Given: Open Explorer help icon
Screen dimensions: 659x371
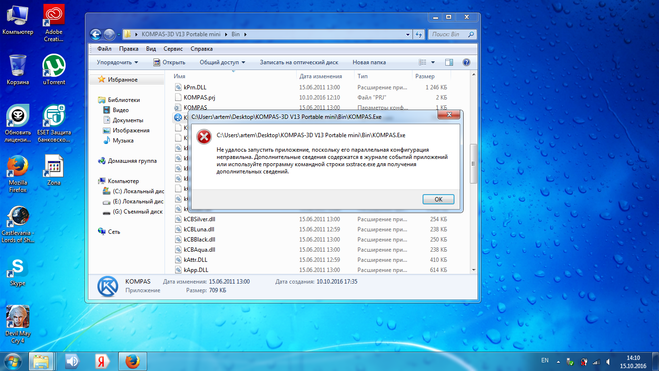Looking at the screenshot, I should [x=467, y=62].
